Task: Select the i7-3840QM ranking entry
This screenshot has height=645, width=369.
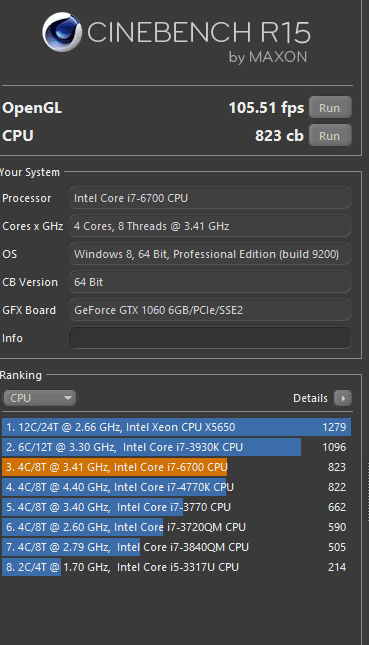Action: [x=176, y=547]
